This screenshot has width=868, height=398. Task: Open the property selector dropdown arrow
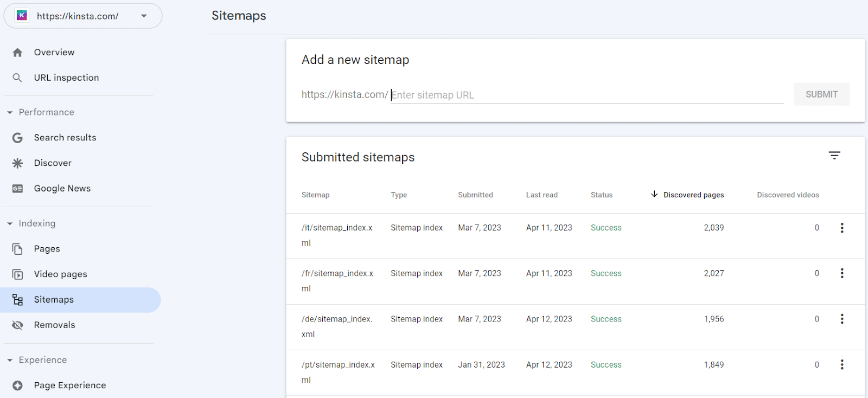point(144,16)
